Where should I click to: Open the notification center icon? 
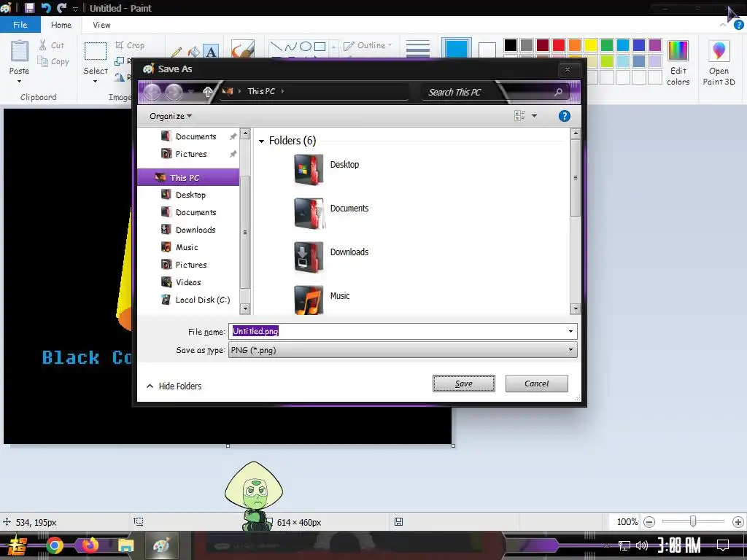point(723,545)
